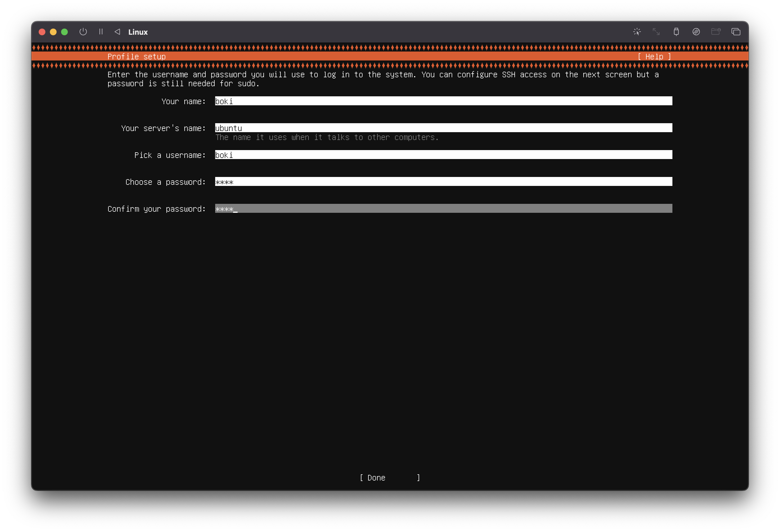780x532 pixels.
Task: Click the server's name field containing ubuntu
Action: (443, 128)
